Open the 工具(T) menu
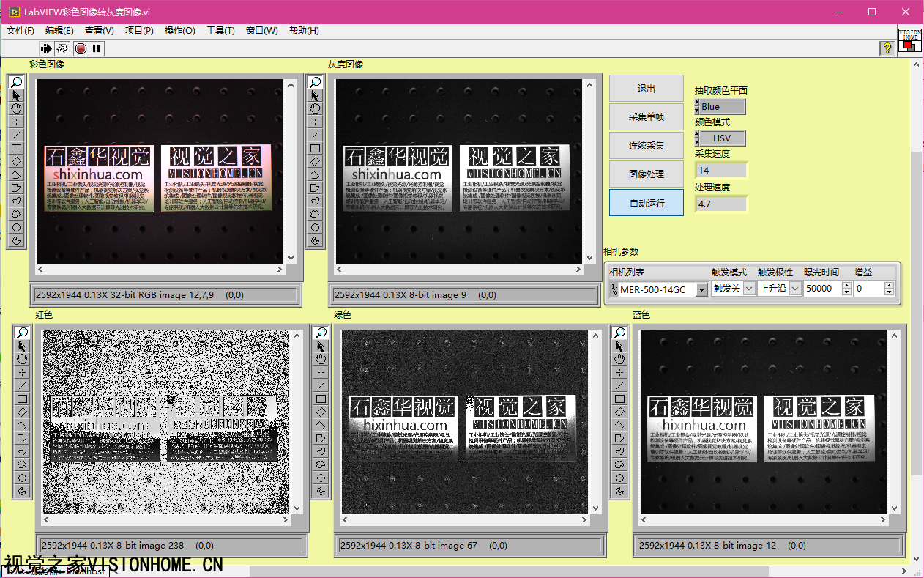 (220, 31)
